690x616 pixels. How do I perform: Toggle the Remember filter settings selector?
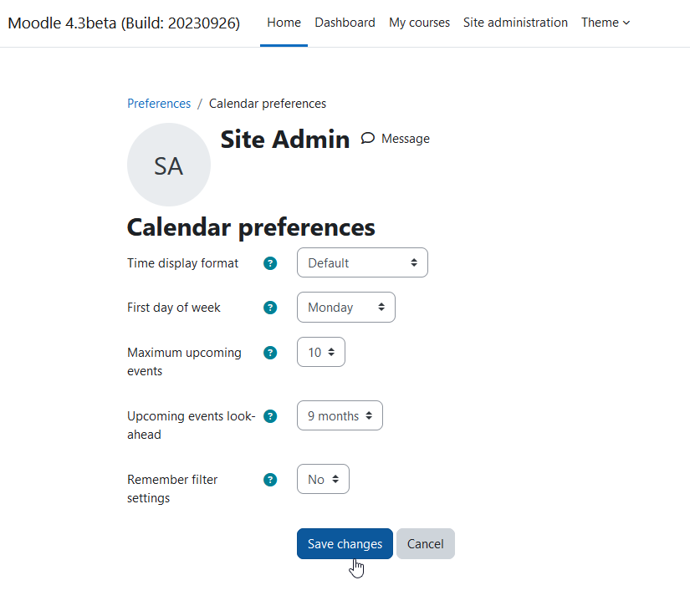pyautogui.click(x=323, y=479)
